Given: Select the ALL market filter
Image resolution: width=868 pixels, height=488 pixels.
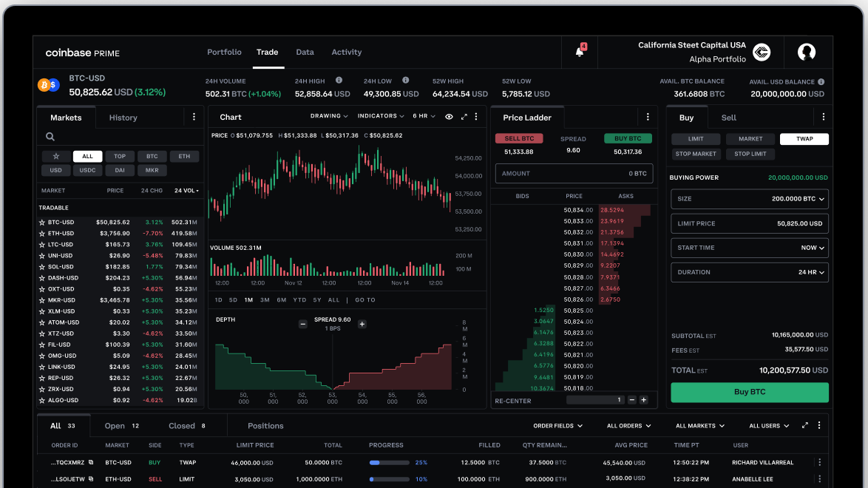Looking at the screenshot, I should coord(87,156).
